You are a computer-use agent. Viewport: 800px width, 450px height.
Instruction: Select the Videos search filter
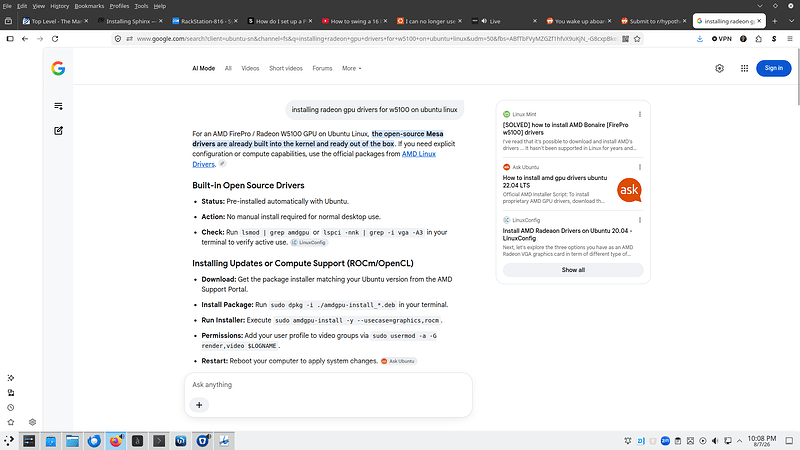(x=250, y=68)
